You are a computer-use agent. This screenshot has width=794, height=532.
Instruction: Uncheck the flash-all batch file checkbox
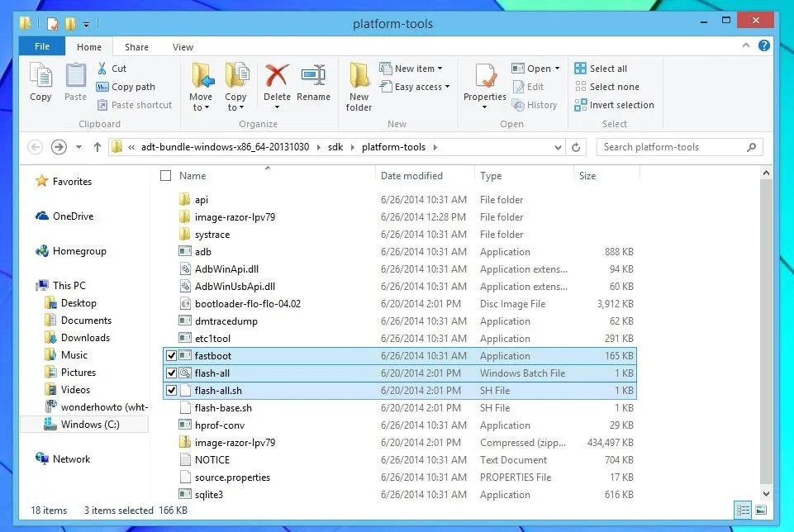[172, 373]
